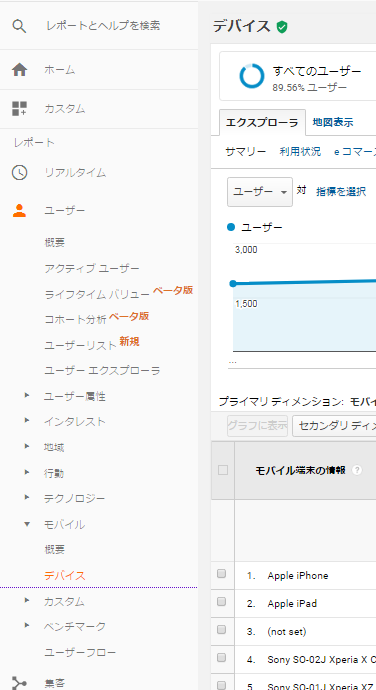Select the エクスプローラ tab
This screenshot has height=690, width=376.
(x=262, y=123)
